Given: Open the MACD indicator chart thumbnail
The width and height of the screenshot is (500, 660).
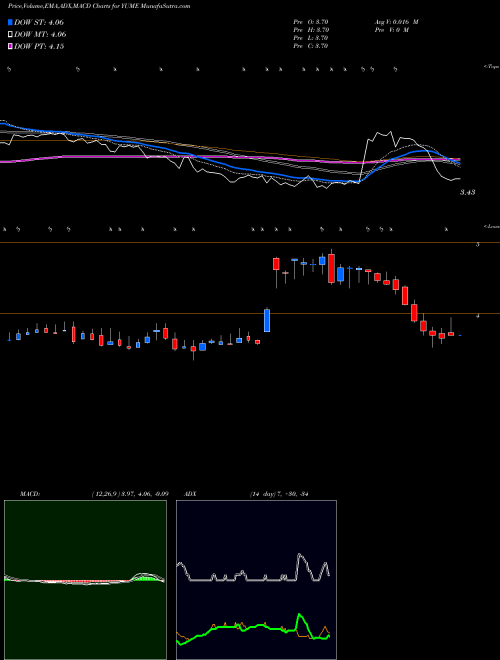Looking at the screenshot, I should 85,580.
